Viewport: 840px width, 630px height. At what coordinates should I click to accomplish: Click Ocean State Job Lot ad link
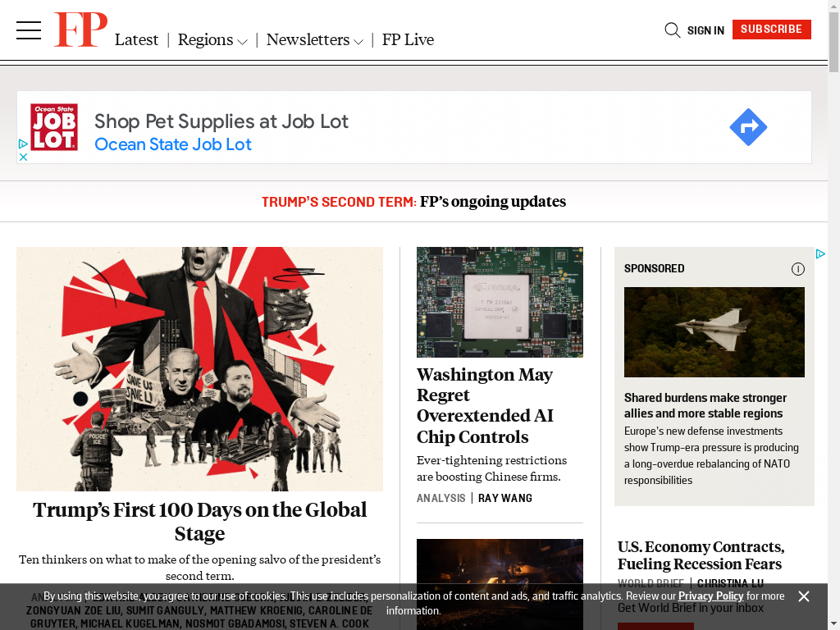point(172,144)
